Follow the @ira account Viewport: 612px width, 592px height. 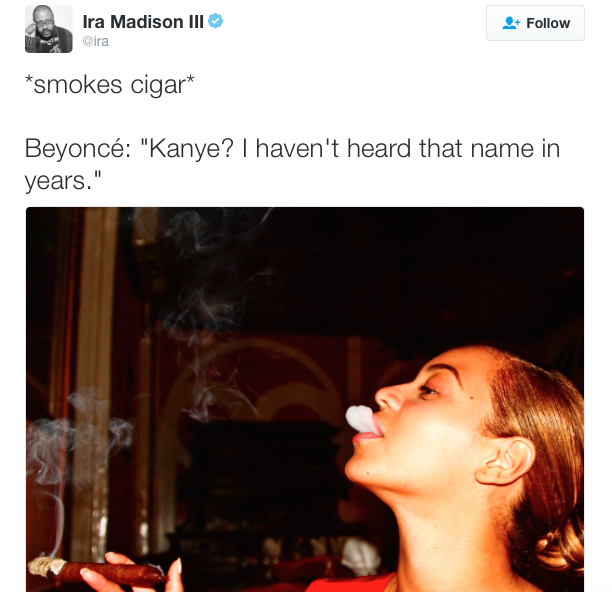point(535,23)
